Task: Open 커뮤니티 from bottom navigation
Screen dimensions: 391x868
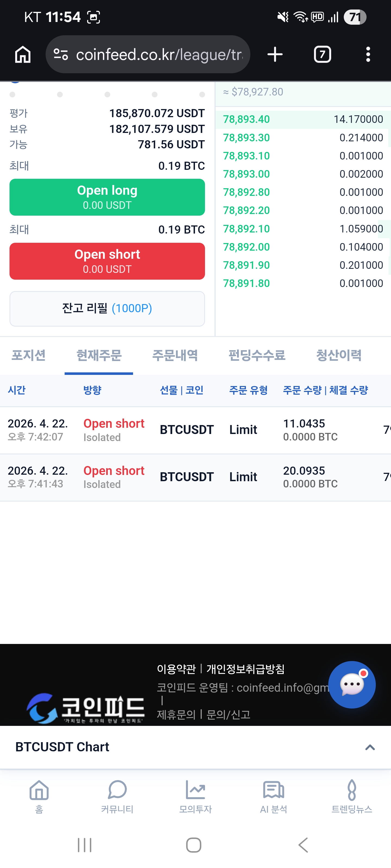Action: 117,796
